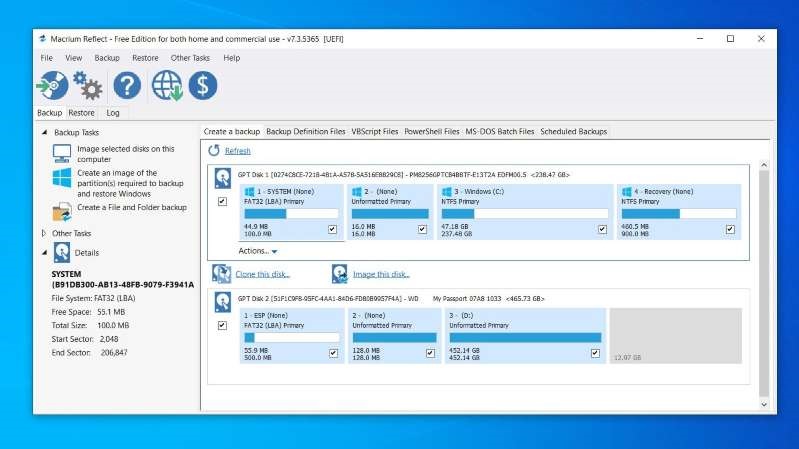Click the Backup disc toolbar icon
This screenshot has height=449, width=799.
(52, 85)
